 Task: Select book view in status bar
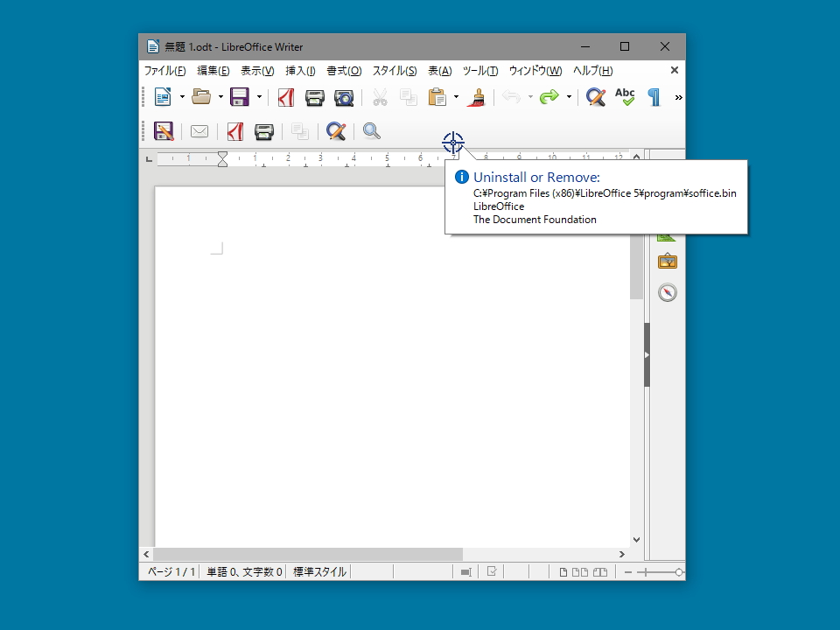point(600,572)
